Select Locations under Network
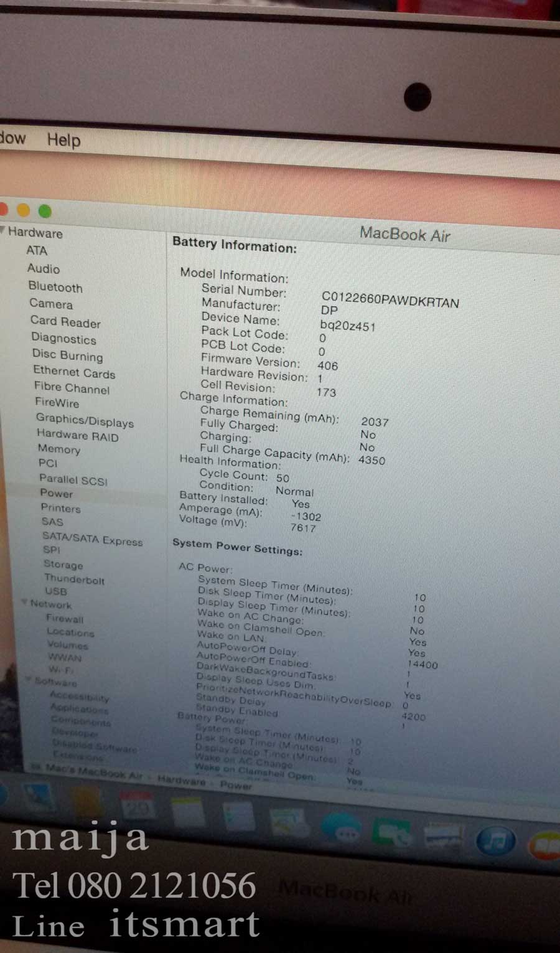 point(71,632)
